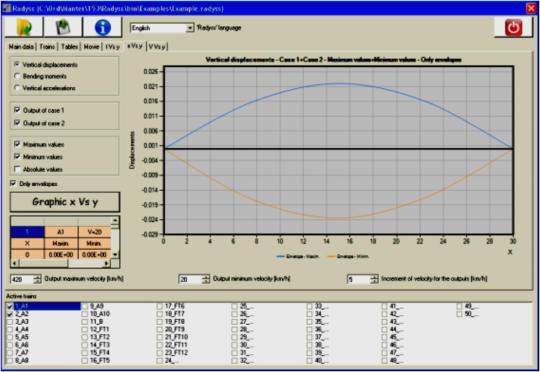
Task: Switch to the V Vs y tab
Action: tap(157, 46)
